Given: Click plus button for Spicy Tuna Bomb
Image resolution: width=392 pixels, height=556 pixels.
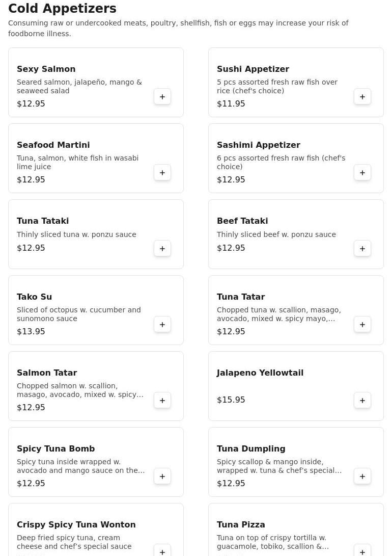Looking at the screenshot, I should click(x=162, y=476).
